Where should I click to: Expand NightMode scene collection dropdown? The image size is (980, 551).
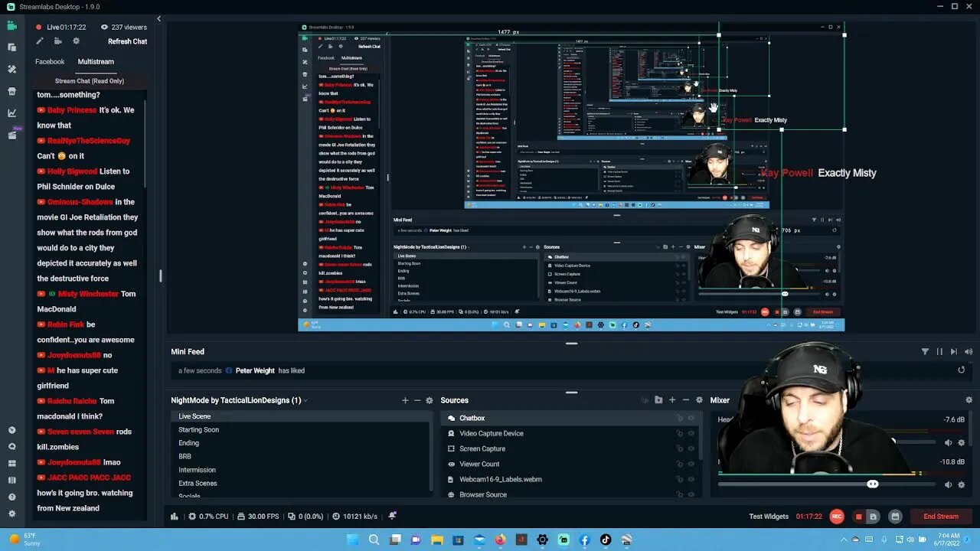coord(305,400)
